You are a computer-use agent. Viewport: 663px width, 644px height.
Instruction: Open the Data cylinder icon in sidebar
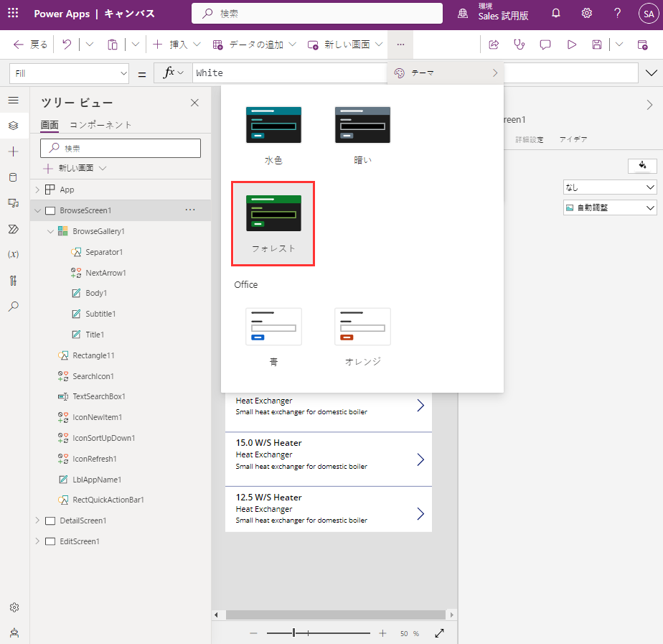tap(14, 177)
